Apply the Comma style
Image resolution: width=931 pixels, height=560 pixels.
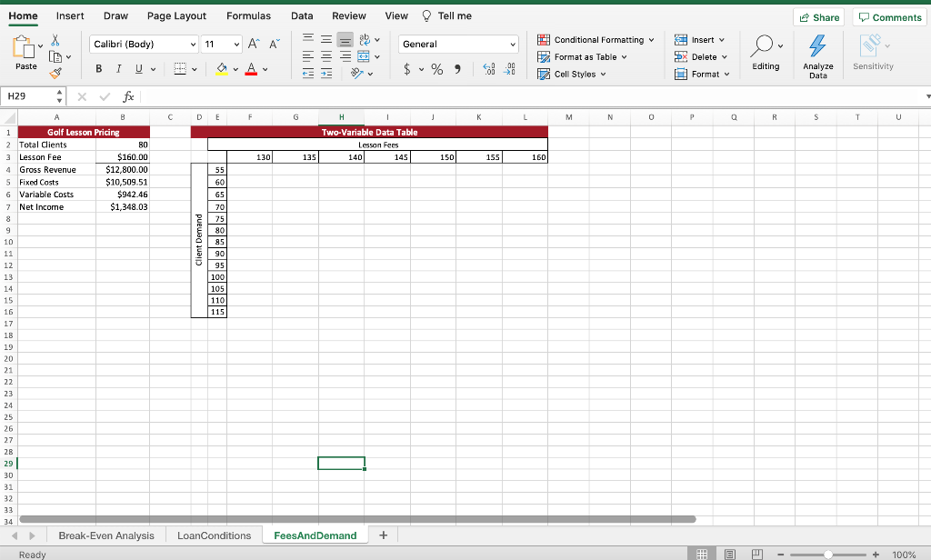457,69
